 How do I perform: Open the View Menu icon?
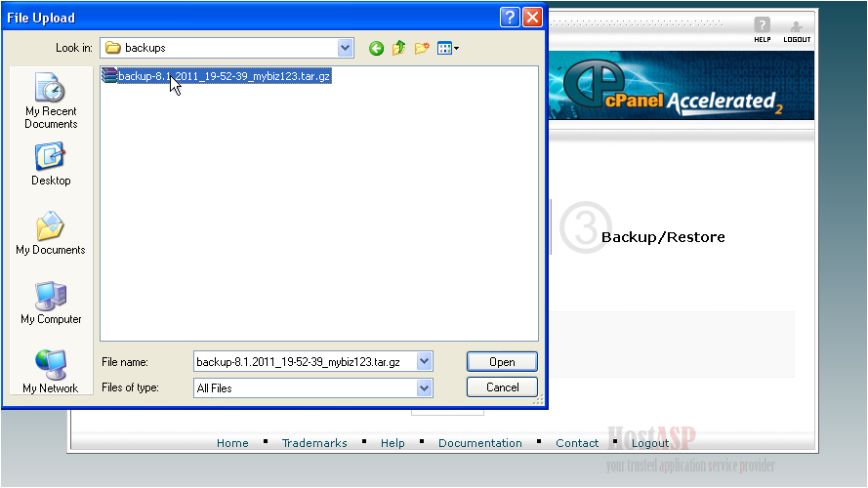click(448, 48)
